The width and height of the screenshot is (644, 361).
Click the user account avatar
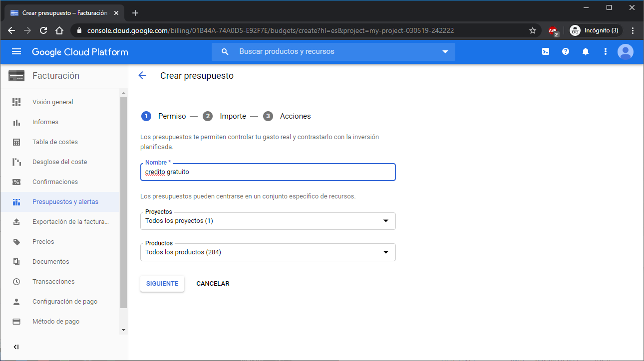coord(625,51)
